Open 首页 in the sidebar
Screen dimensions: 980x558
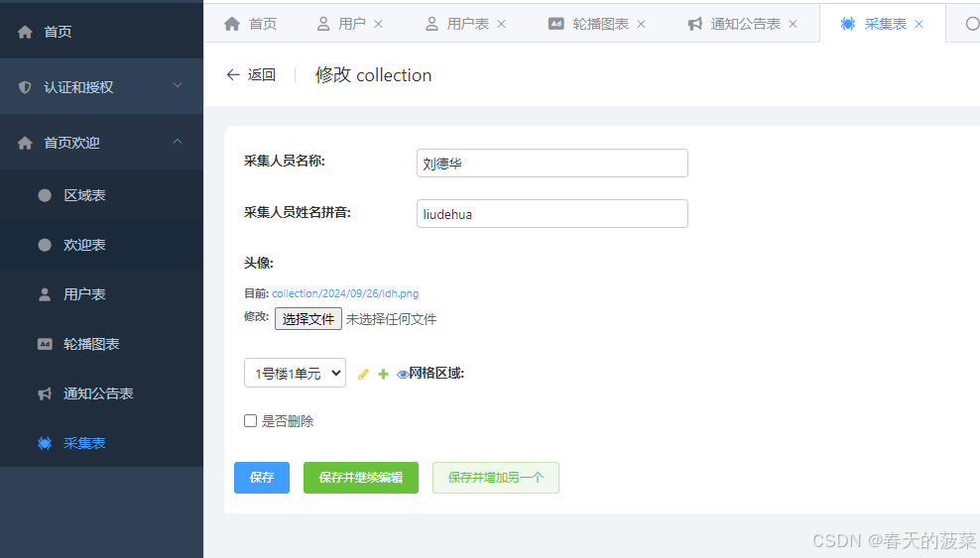coord(101,31)
